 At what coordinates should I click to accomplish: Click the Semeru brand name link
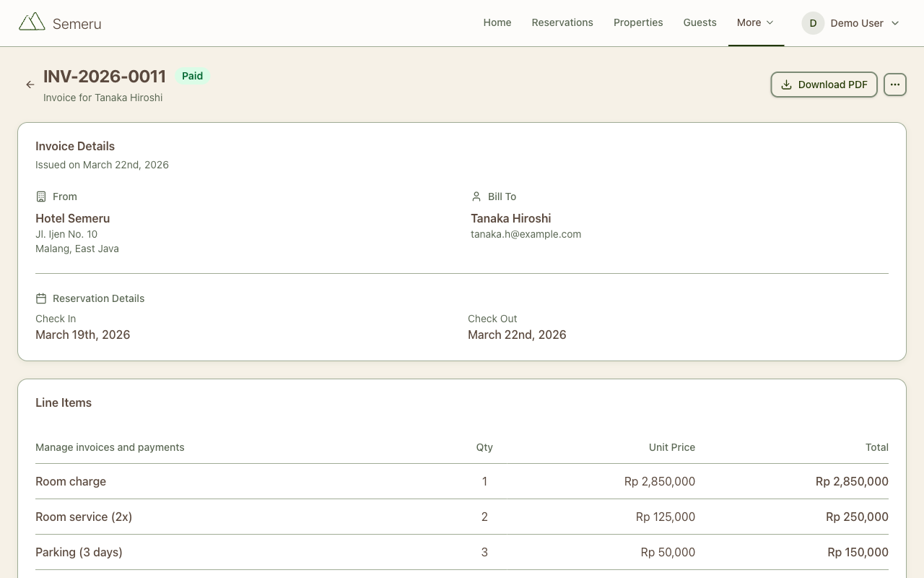77,24
